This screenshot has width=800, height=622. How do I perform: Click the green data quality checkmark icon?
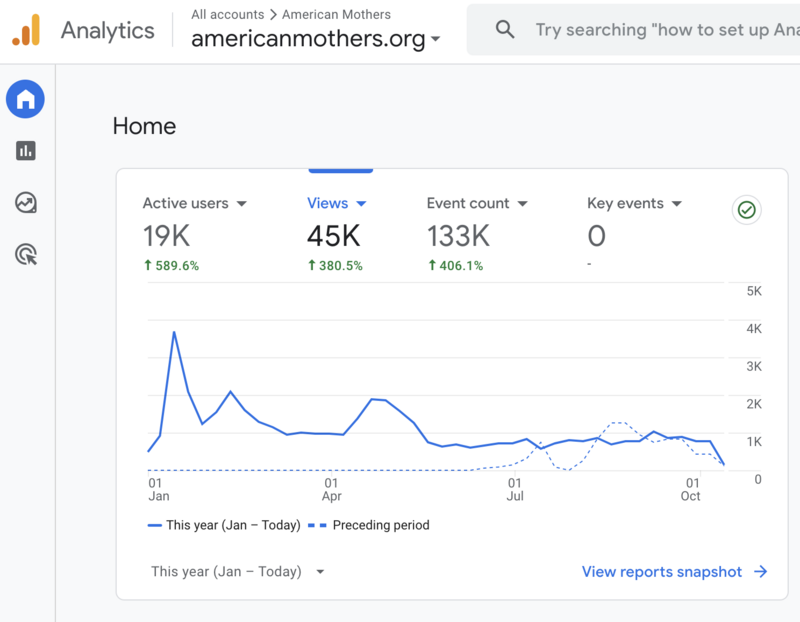pyautogui.click(x=746, y=210)
